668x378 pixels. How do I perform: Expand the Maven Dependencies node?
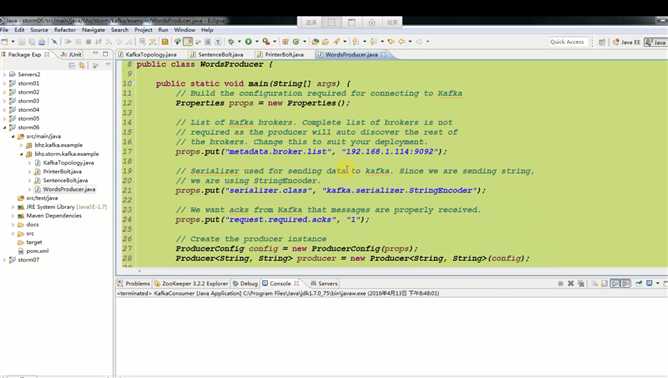(13, 216)
